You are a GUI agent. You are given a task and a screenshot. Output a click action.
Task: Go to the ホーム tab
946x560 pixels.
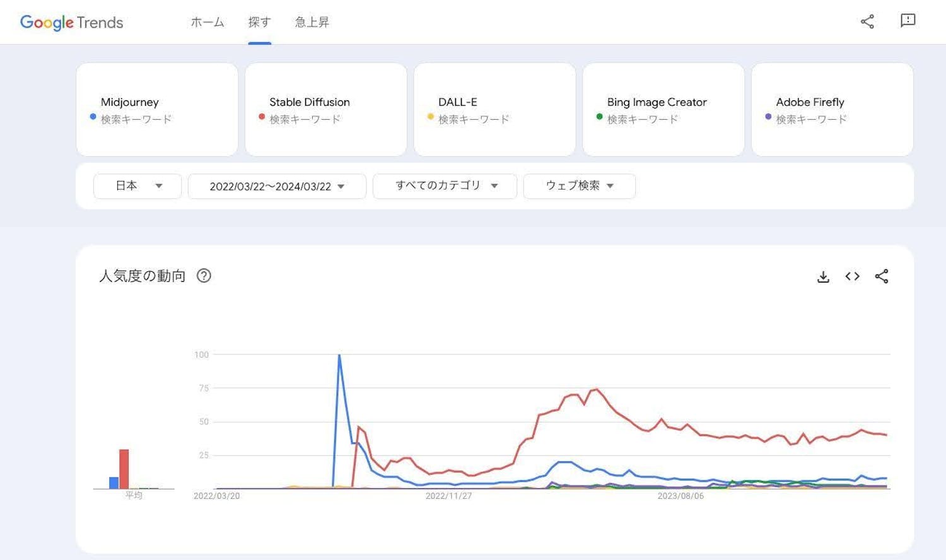click(x=207, y=22)
